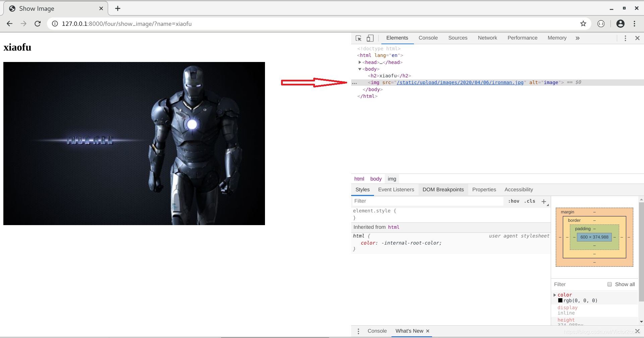
Task: Click the scrollbar down arrow in computed pane
Action: point(641,322)
